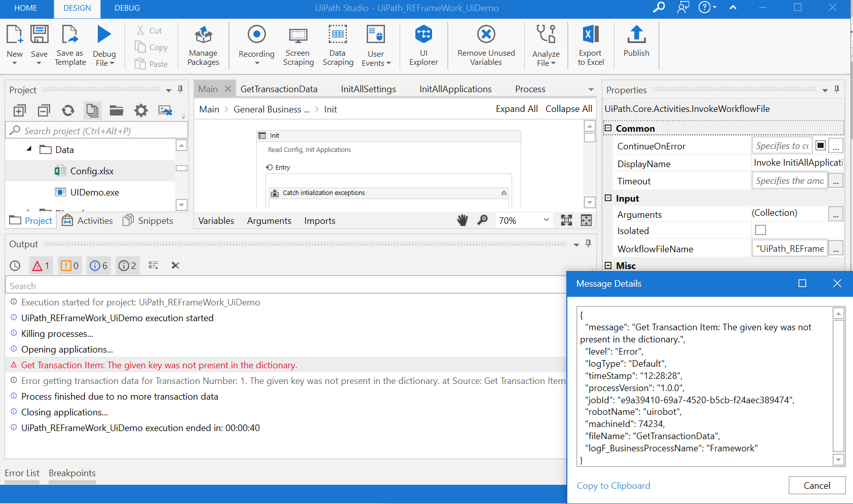The image size is (853, 504).
Task: Open the Help question mark menu
Action: click(x=707, y=8)
